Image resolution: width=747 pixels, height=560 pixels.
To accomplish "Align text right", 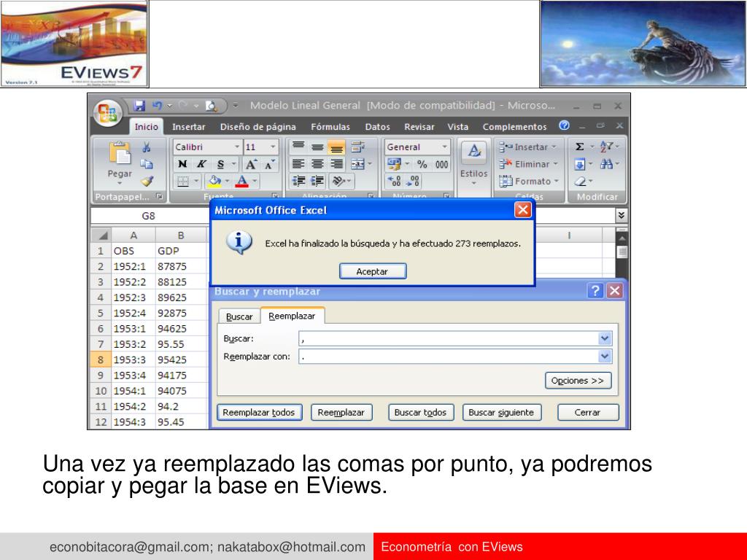I will pyautogui.click(x=336, y=164).
